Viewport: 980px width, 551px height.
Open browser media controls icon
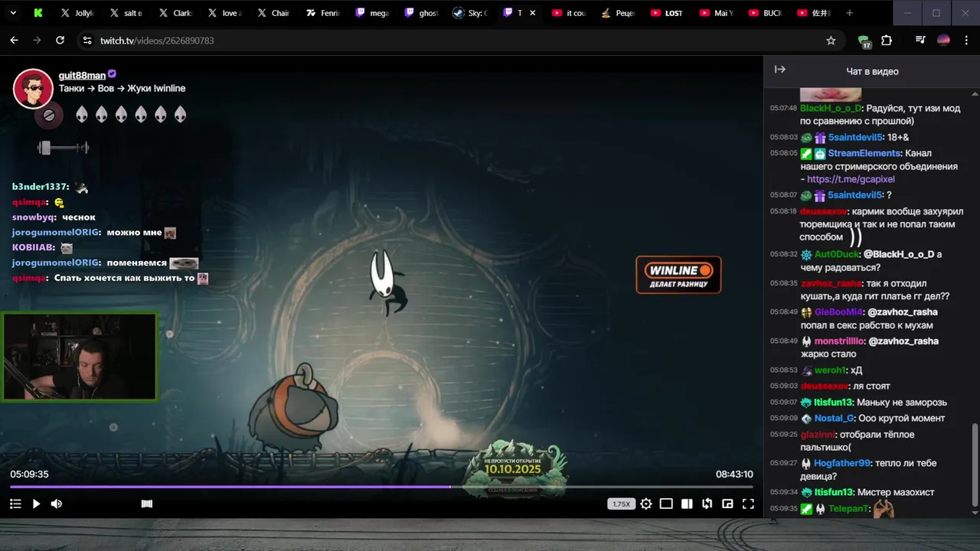pyautogui.click(x=920, y=41)
